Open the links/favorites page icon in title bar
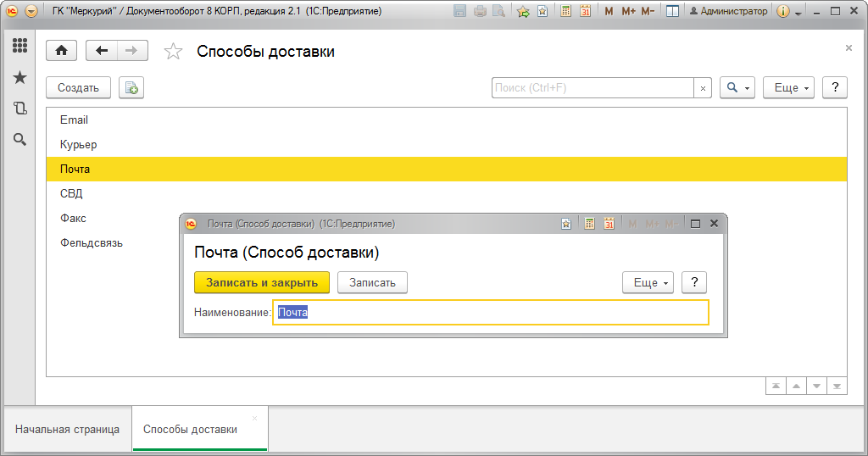 (x=542, y=11)
